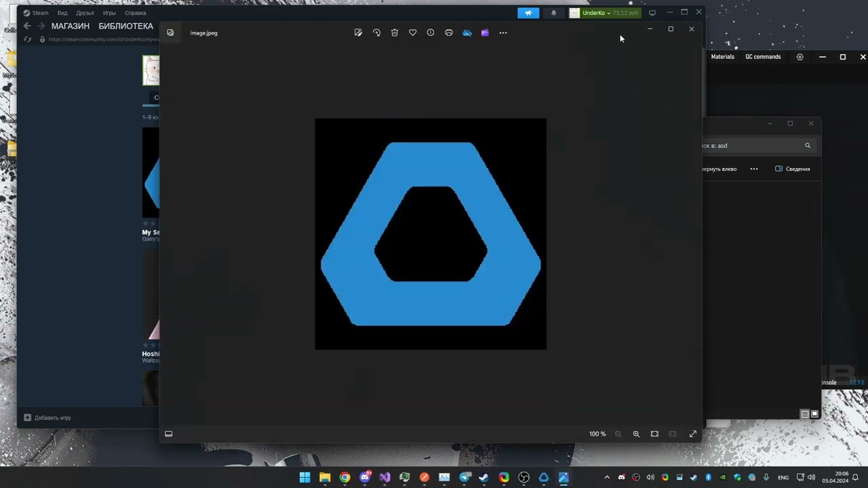Zoom in with the plus magnifier
This screenshot has height=488, width=868.
pos(636,434)
